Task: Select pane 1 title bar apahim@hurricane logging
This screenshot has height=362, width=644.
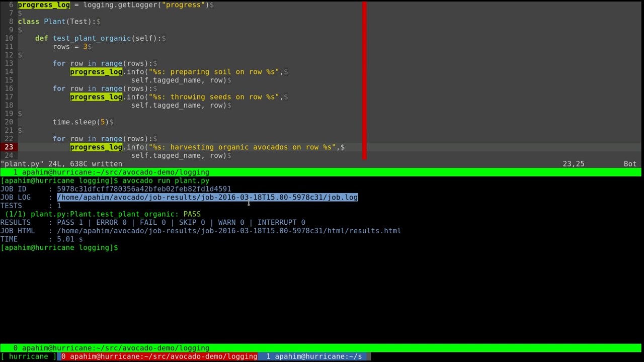Action: tap(322, 172)
